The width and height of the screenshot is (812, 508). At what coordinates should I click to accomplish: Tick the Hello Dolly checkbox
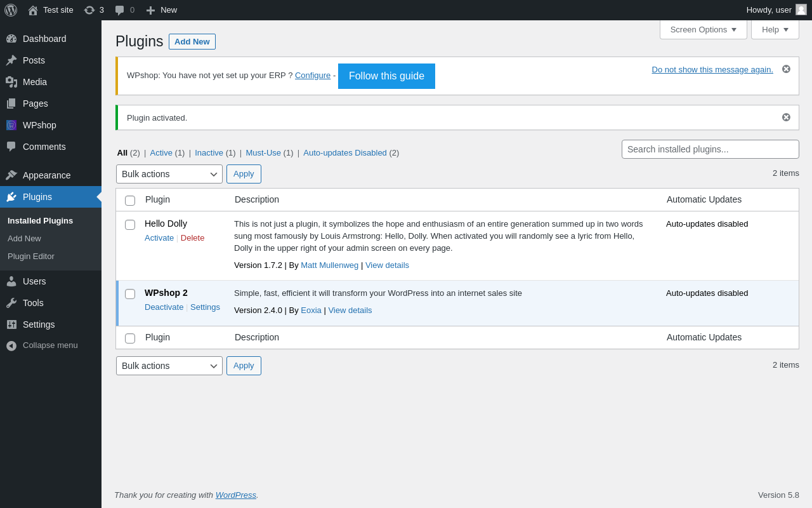[x=130, y=225]
